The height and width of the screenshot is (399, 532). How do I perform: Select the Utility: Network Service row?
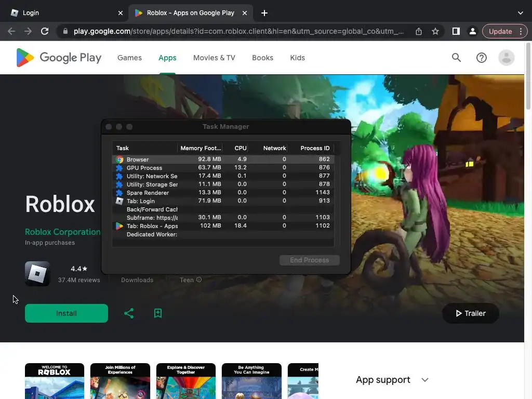223,176
